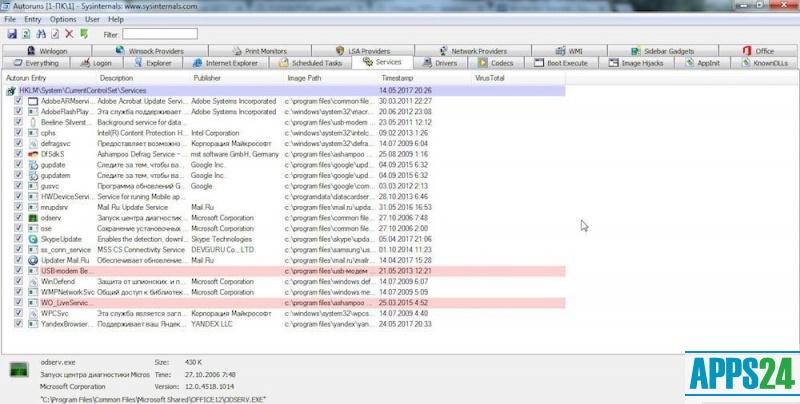This screenshot has width=800, height=404.
Task: Sort by the Publisher column header
Action: [237, 78]
